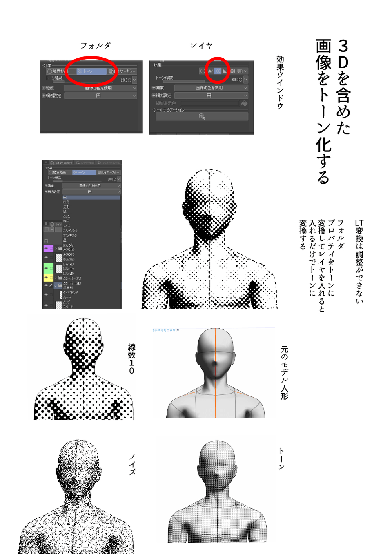The width and height of the screenshot is (392, 554).
Task: Choose クロス from dot shape list
Action: pyautogui.click(x=67, y=217)
